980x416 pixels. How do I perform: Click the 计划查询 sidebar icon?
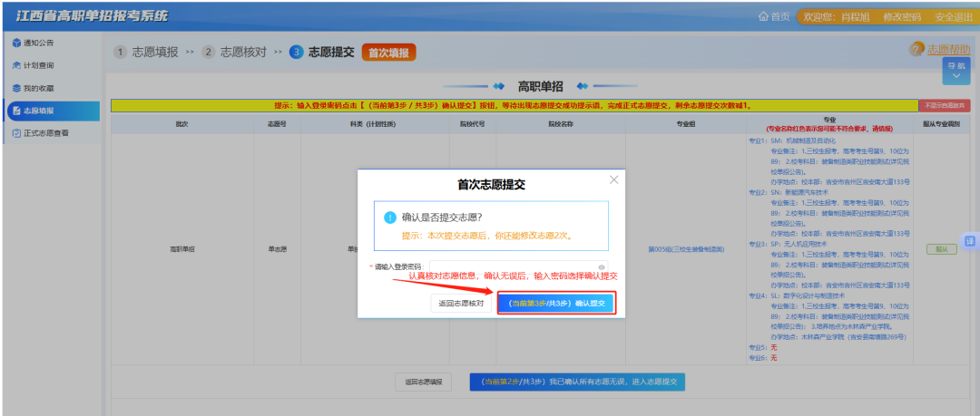(16, 65)
